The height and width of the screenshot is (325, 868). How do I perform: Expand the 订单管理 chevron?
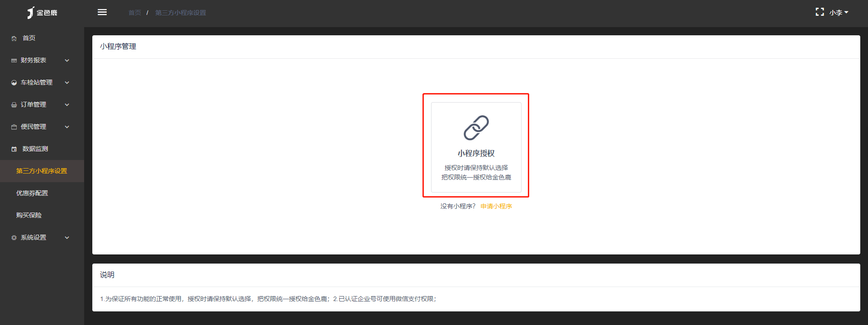[67, 104]
